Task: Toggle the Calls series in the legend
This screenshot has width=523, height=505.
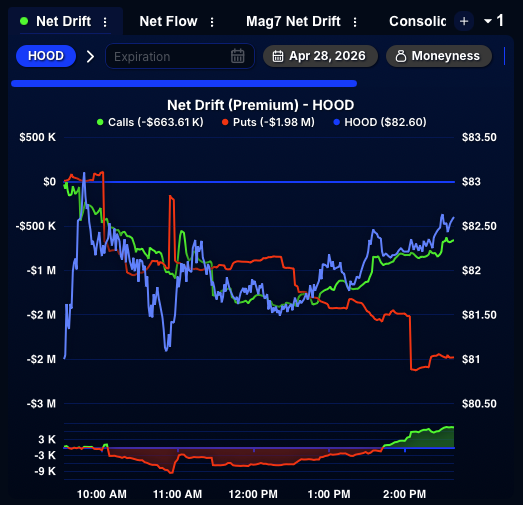Action: click(x=150, y=122)
